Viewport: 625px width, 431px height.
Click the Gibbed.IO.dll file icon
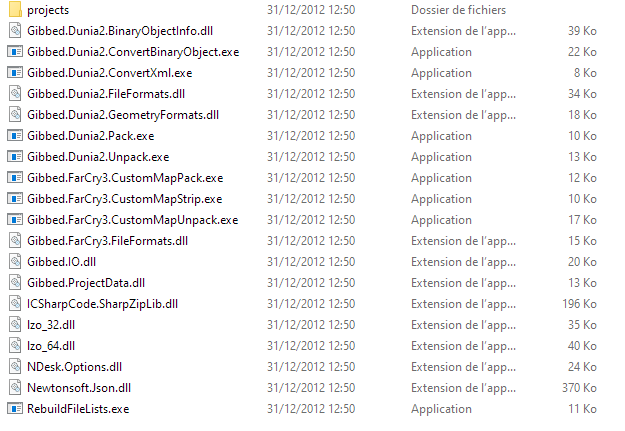click(15, 262)
